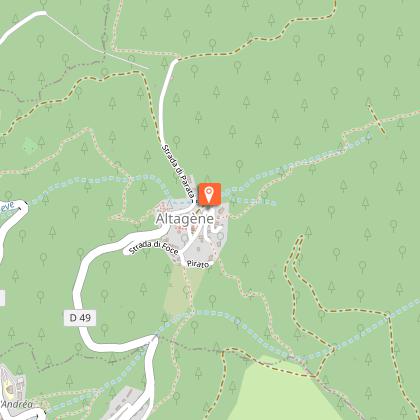The height and width of the screenshot is (420, 420).
Task: Click the junction where the white road meets the northern trail
Action: pos(177,60)
